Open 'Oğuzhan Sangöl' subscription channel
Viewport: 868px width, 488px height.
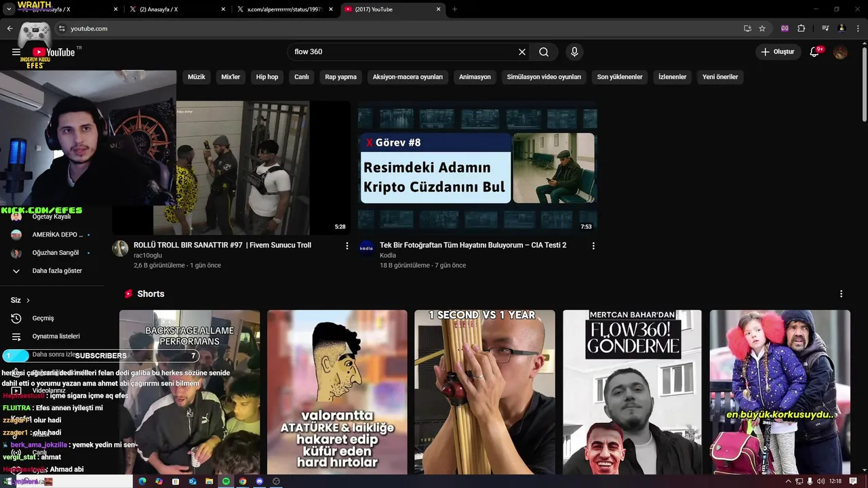click(51, 253)
